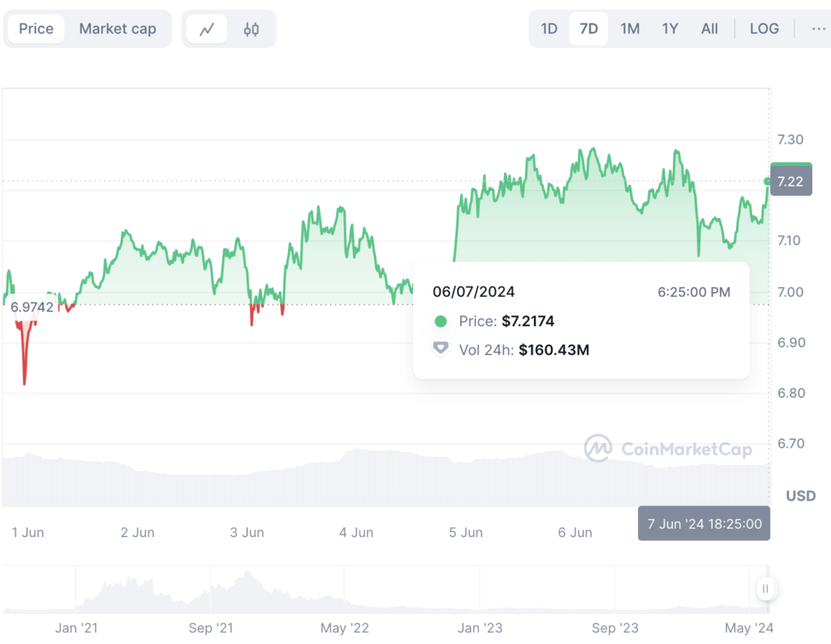The height and width of the screenshot is (644, 831).
Task: Switch to the 1M time range
Action: (x=630, y=28)
